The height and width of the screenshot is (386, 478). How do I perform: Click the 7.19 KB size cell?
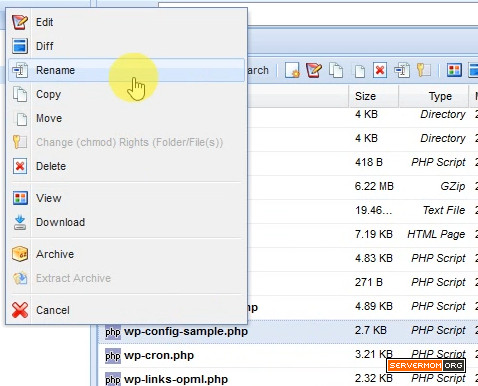click(x=374, y=234)
